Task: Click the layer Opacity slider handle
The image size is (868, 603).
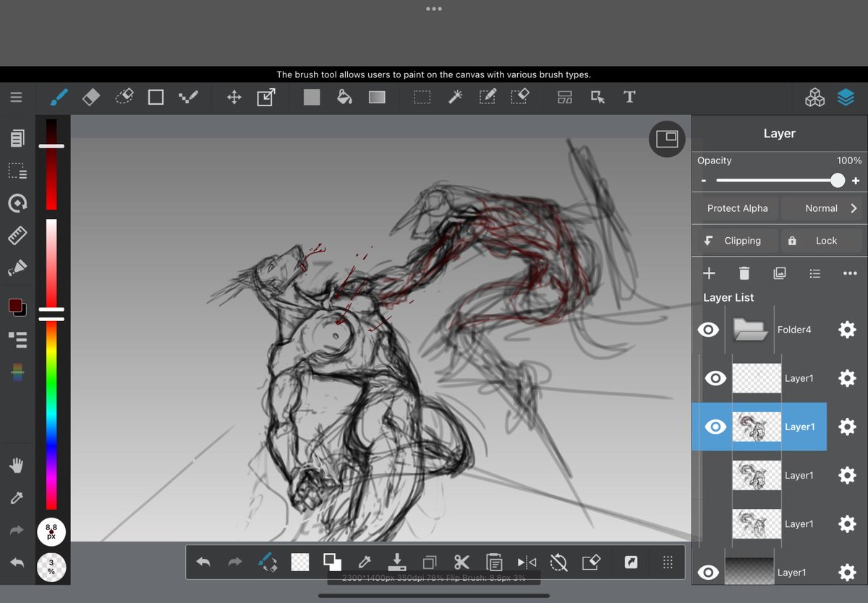Action: click(x=838, y=181)
